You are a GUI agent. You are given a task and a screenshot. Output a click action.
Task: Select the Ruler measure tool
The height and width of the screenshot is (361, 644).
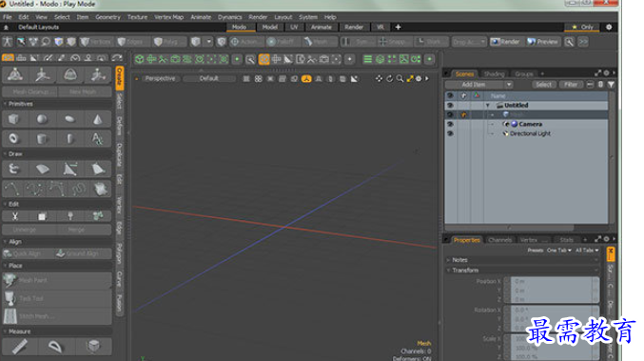tap(19, 346)
